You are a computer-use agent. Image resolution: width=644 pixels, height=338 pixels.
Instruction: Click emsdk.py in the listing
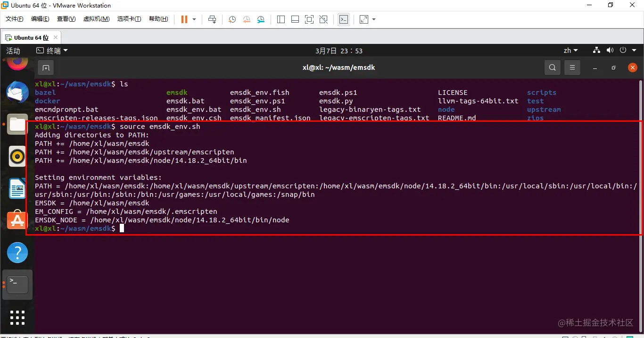click(336, 101)
